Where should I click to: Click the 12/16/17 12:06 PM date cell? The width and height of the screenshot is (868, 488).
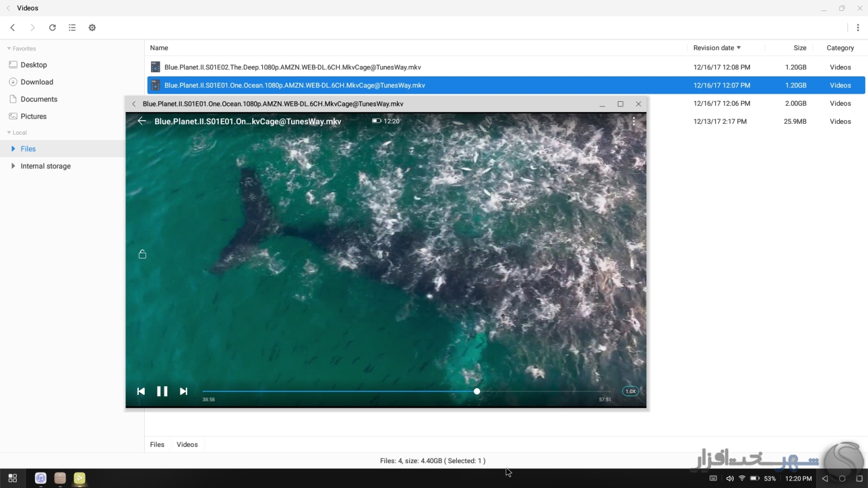click(722, 103)
